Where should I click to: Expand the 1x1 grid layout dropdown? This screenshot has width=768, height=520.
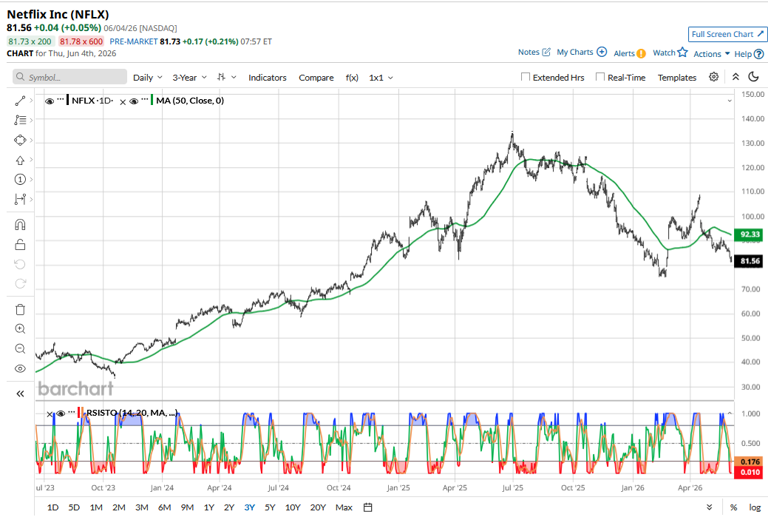[381, 77]
